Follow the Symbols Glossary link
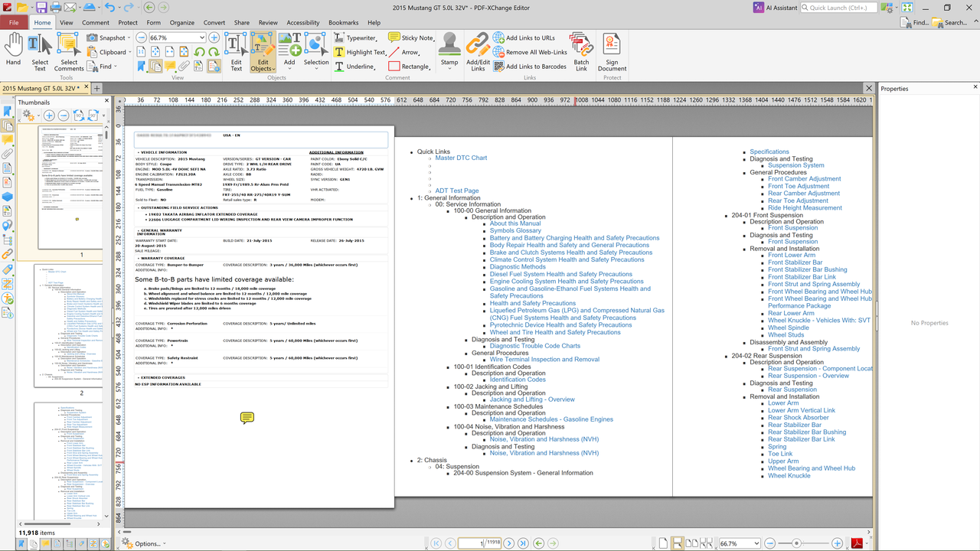980x551 pixels. coord(515,230)
